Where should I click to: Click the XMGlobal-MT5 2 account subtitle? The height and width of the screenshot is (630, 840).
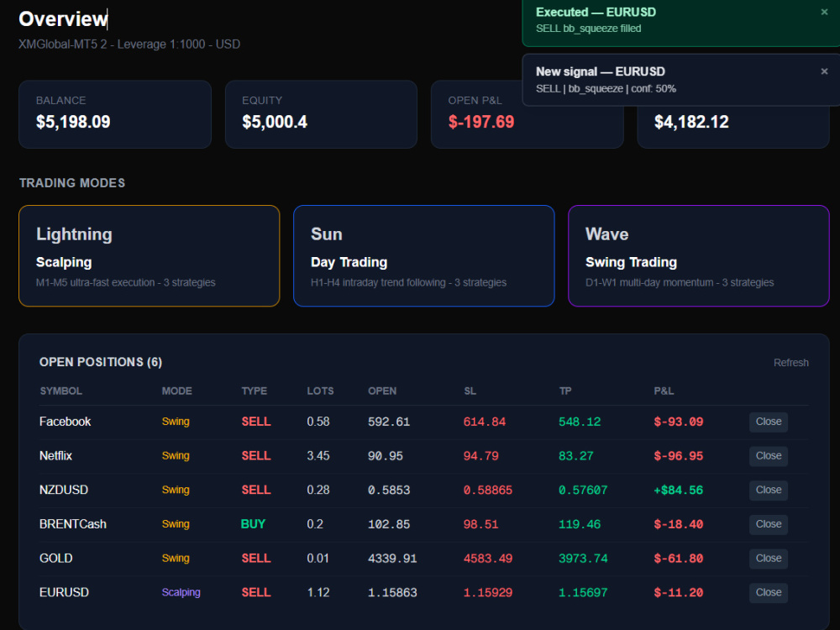click(x=129, y=45)
